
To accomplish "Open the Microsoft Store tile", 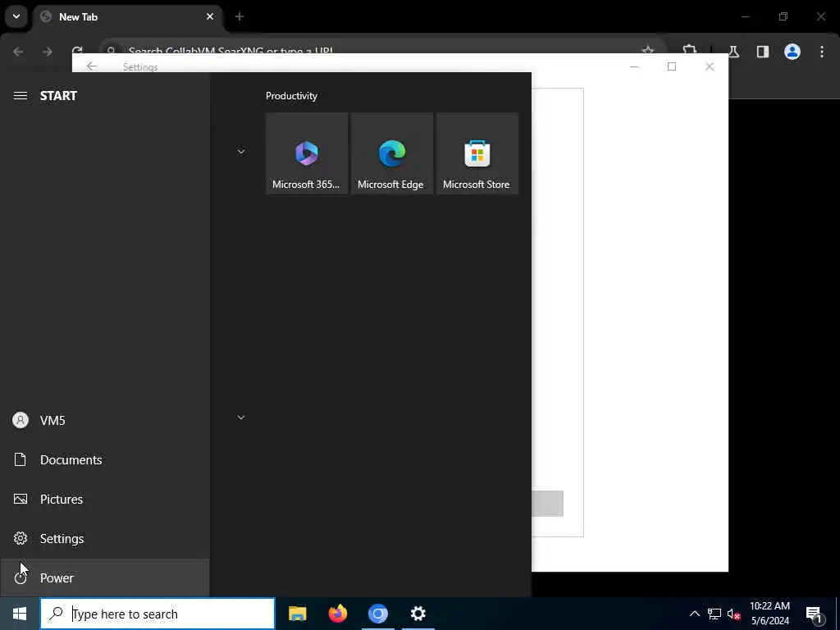I will click(x=477, y=153).
